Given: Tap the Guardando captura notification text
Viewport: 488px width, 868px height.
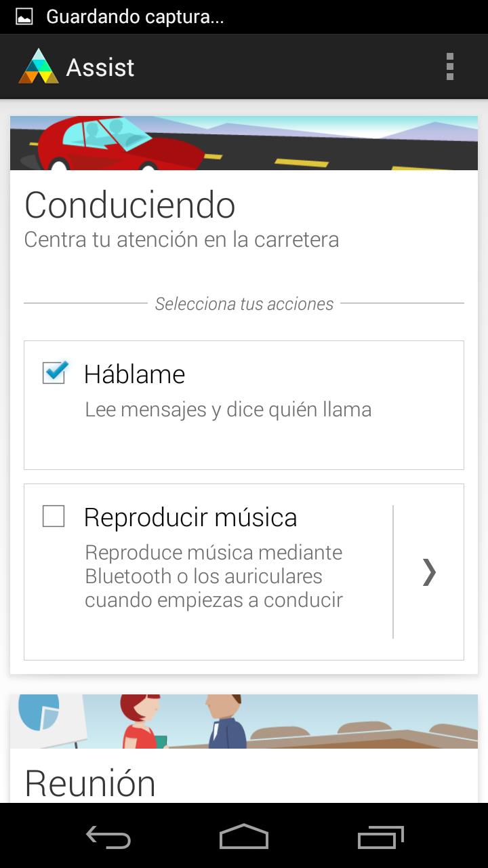Looking at the screenshot, I should [135, 17].
